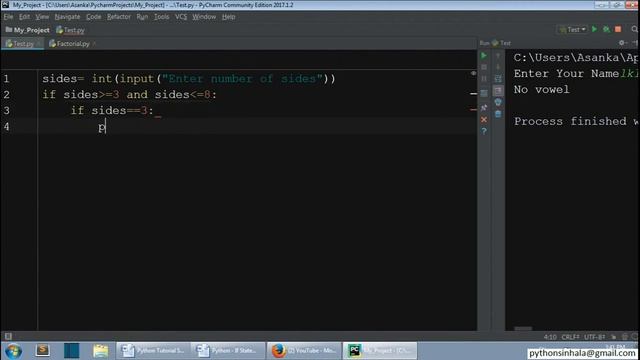Pin the Run tab

(x=484, y=108)
